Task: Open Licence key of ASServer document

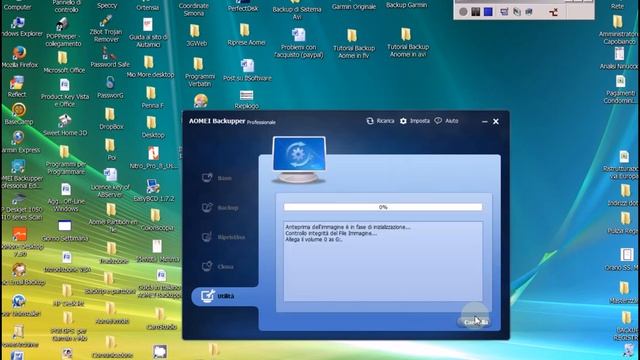Action: coord(110,183)
